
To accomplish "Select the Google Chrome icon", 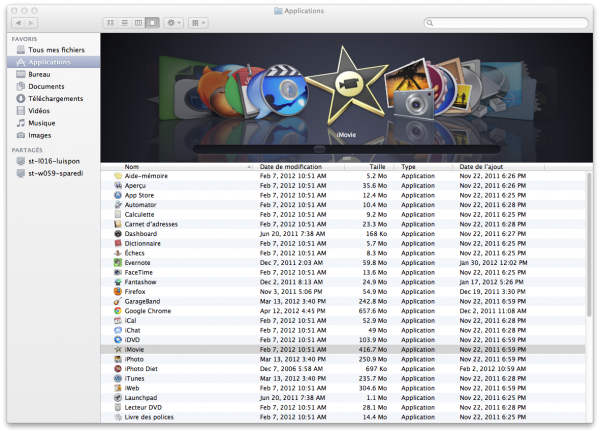I will [118, 311].
